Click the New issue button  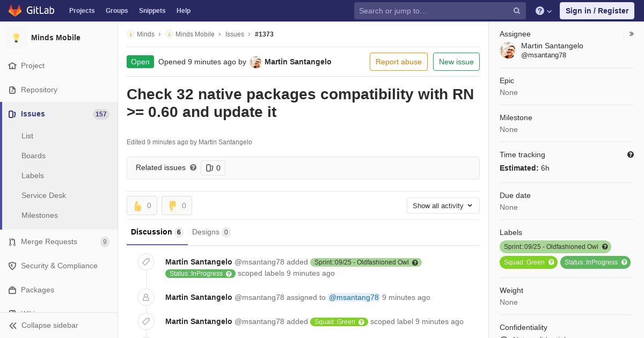click(x=456, y=62)
